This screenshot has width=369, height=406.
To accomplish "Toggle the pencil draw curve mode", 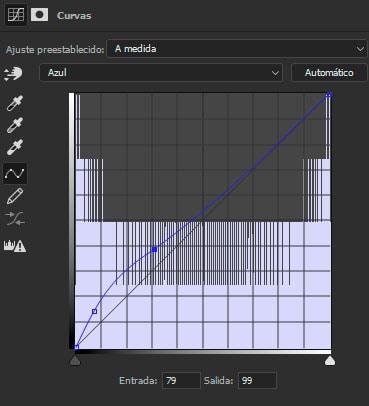I will (x=15, y=196).
